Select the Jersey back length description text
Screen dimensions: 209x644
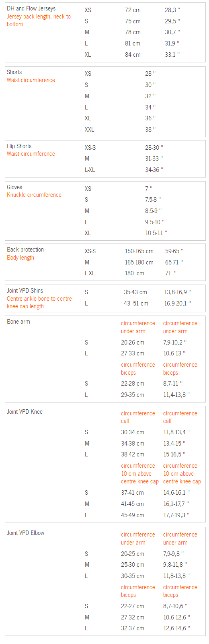(x=39, y=20)
